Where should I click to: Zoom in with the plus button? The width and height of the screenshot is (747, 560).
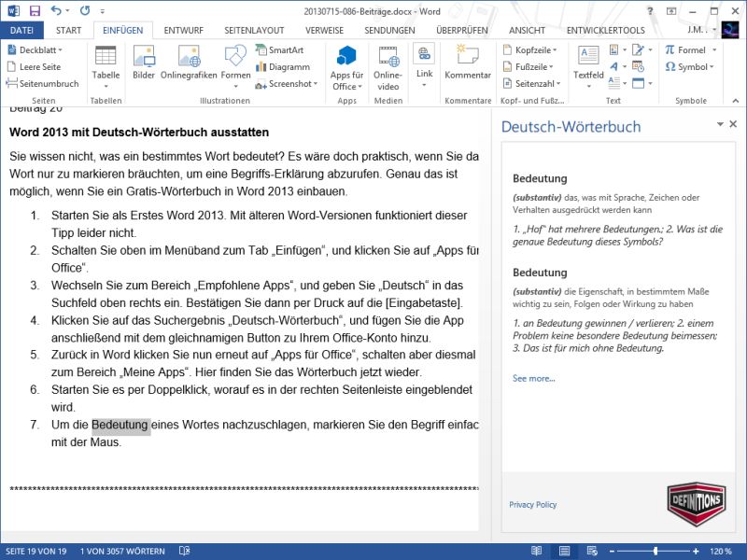(696, 552)
